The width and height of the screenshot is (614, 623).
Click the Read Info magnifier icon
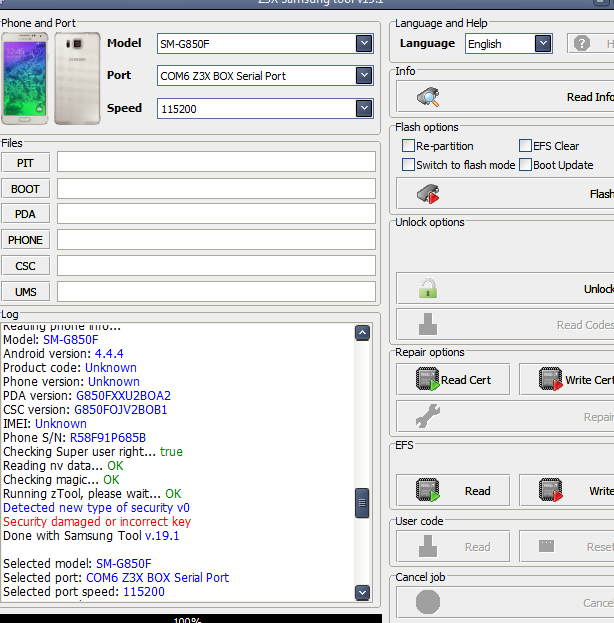pyautogui.click(x=428, y=97)
